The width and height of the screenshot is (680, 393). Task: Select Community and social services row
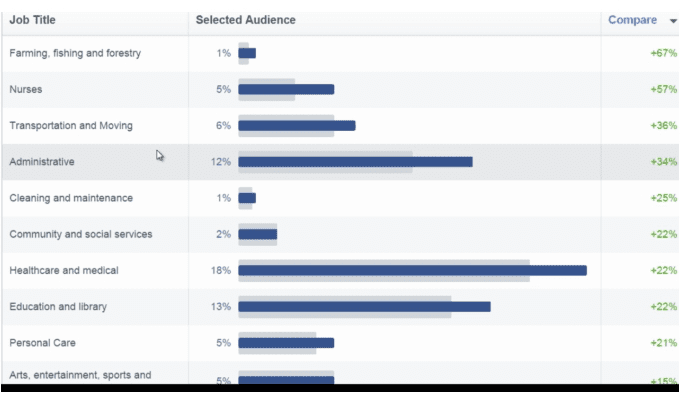(x=340, y=234)
